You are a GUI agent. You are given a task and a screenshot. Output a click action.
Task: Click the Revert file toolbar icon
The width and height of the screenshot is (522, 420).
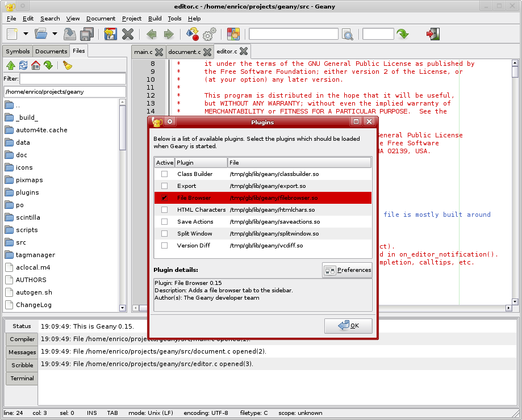111,34
